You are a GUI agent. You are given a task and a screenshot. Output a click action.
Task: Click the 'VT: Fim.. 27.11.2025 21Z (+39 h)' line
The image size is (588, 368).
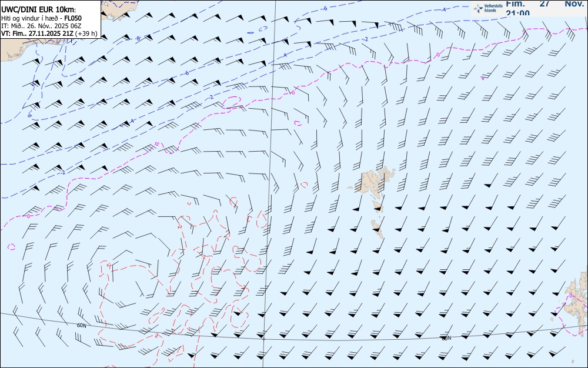click(x=49, y=34)
